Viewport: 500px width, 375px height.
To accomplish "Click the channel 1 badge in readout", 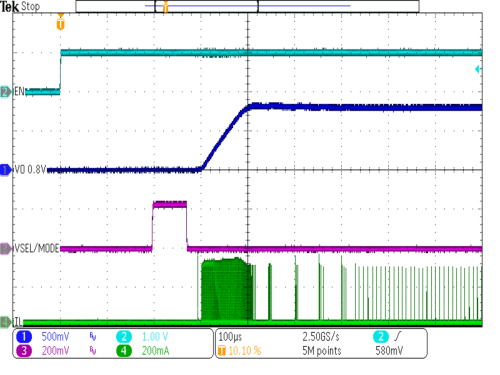I will pos(24,337).
